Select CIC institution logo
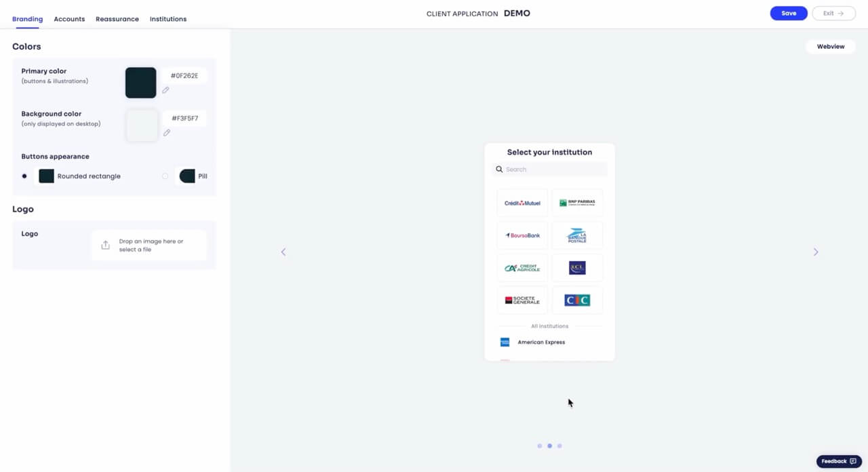The height and width of the screenshot is (472, 868). (x=577, y=300)
